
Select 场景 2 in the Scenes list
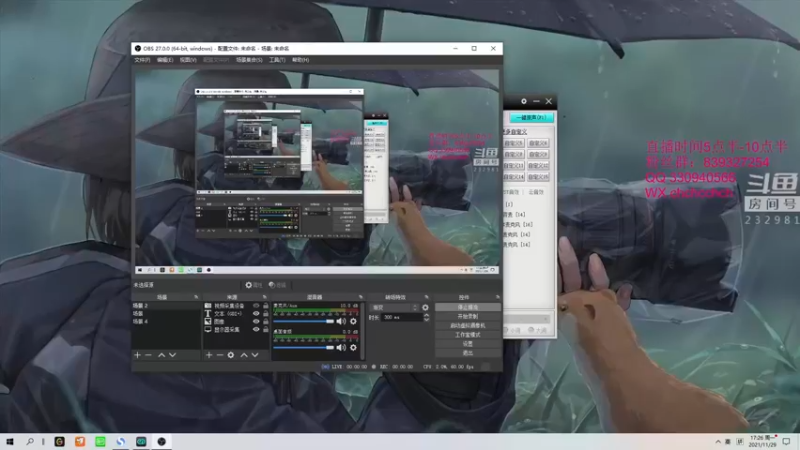point(166,306)
